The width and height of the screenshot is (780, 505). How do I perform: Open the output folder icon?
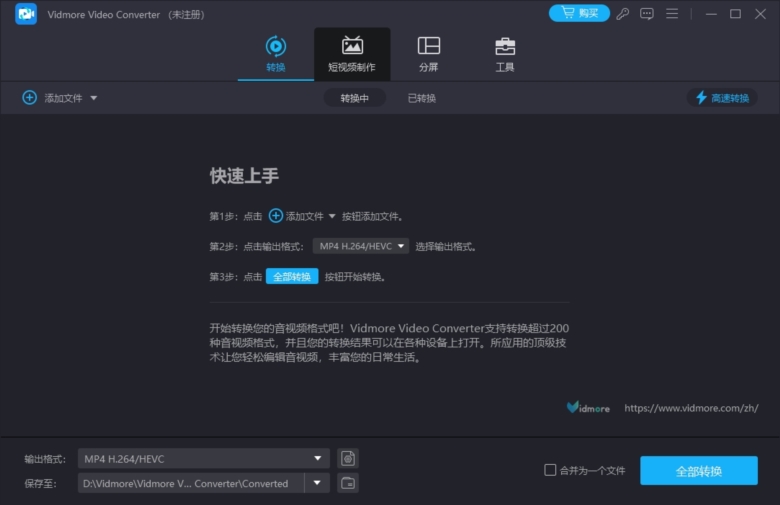(x=348, y=483)
